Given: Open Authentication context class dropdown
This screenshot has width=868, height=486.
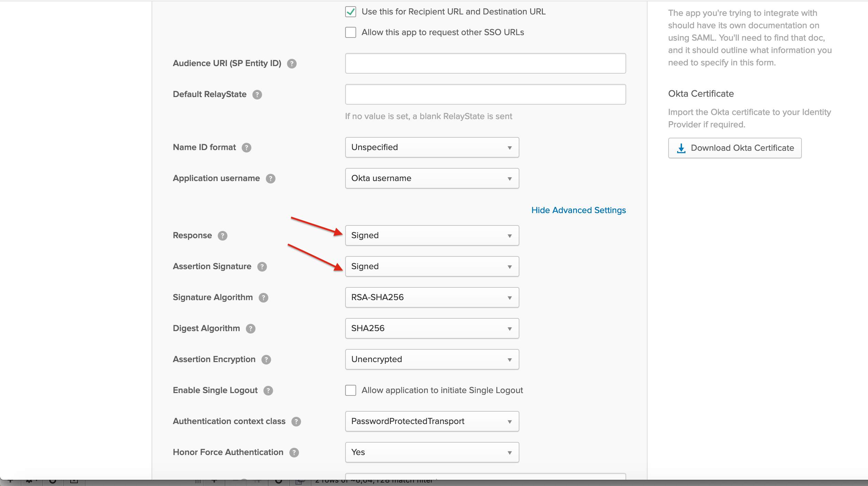Looking at the screenshot, I should point(432,421).
